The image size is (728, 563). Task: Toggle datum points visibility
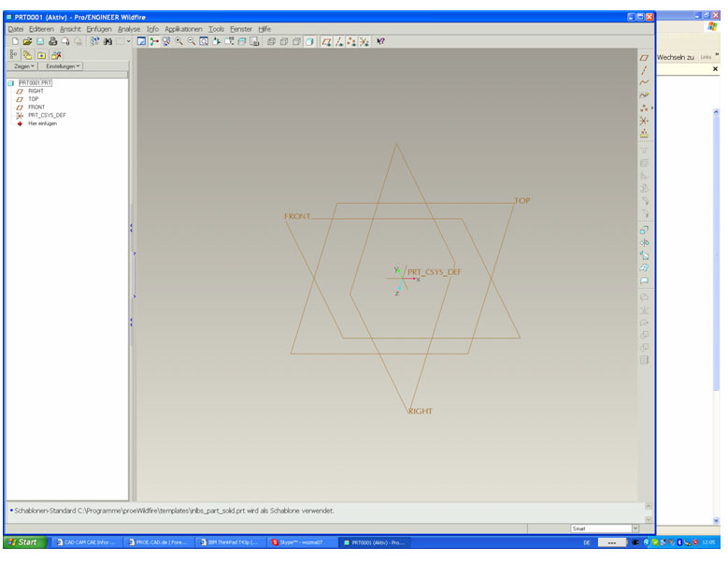point(352,41)
